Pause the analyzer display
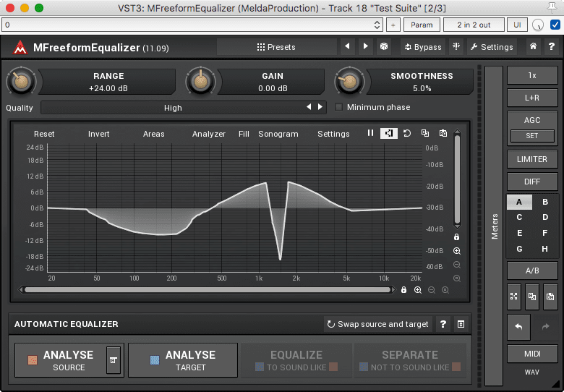Viewport: 564px width, 392px height. coord(370,134)
